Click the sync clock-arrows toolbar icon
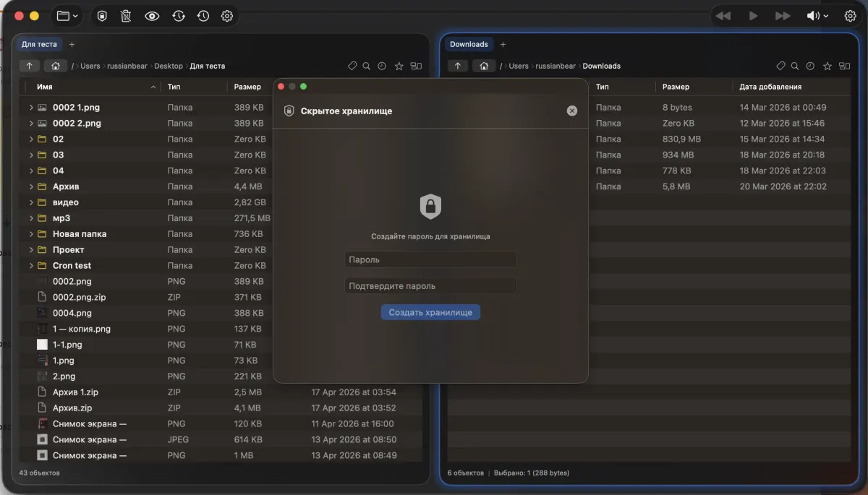The image size is (868, 495). pyautogui.click(x=179, y=16)
